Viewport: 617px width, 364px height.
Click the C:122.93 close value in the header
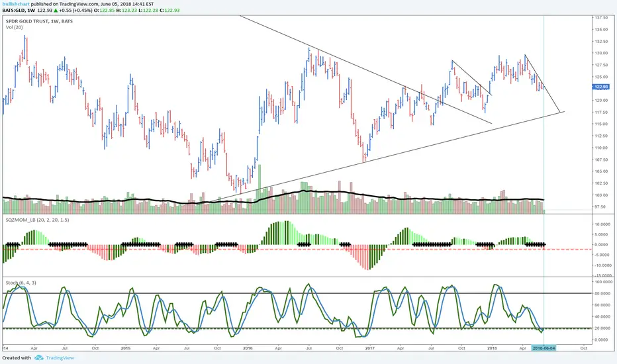click(x=169, y=10)
